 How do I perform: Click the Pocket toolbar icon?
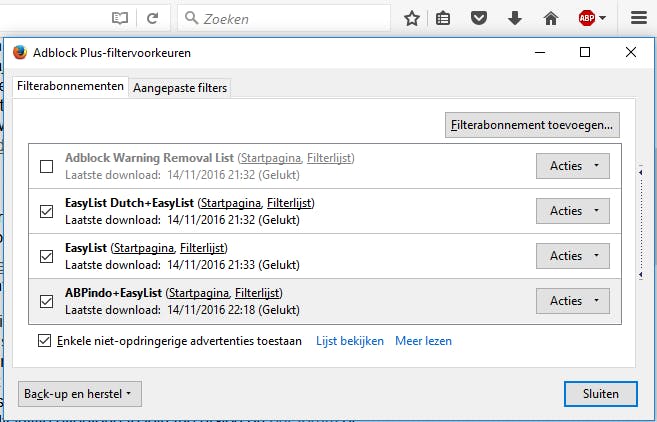(x=479, y=18)
